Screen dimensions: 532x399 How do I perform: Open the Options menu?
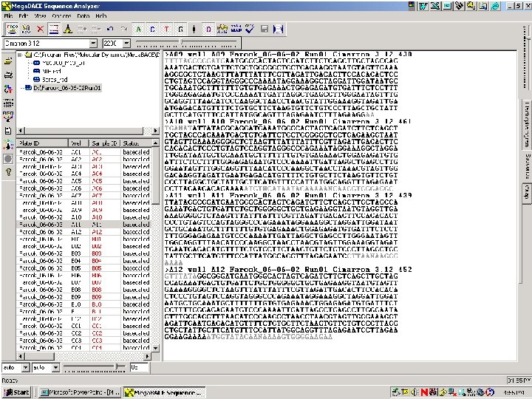[x=61, y=16]
